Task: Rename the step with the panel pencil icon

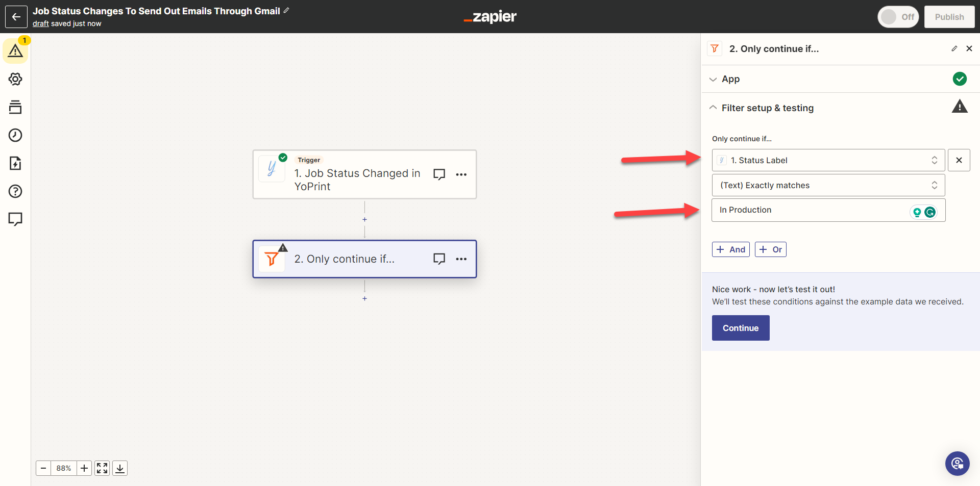Action: point(954,48)
